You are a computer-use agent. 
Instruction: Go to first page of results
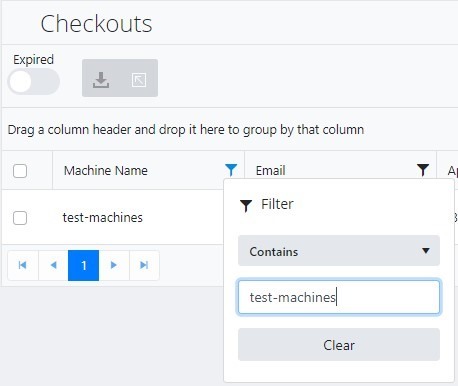point(23,265)
